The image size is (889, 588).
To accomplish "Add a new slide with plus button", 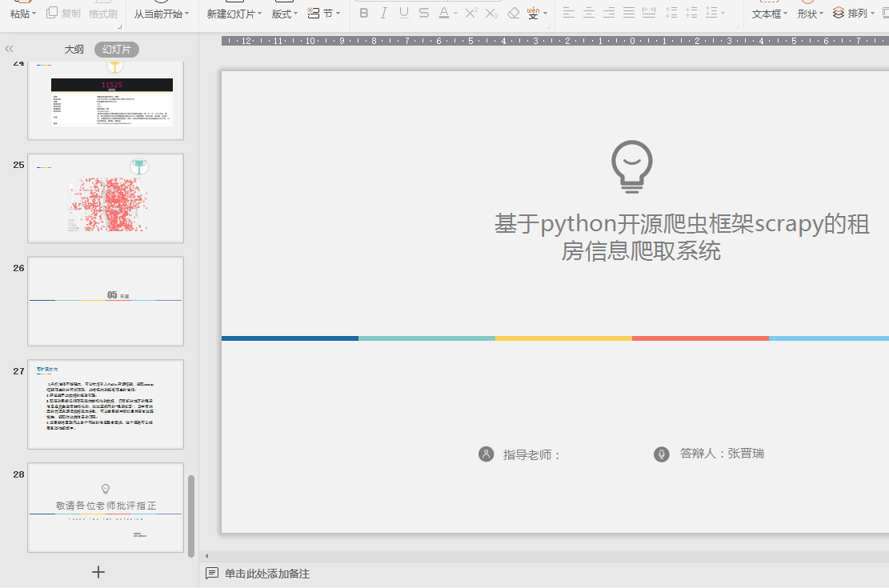I will 98,572.
